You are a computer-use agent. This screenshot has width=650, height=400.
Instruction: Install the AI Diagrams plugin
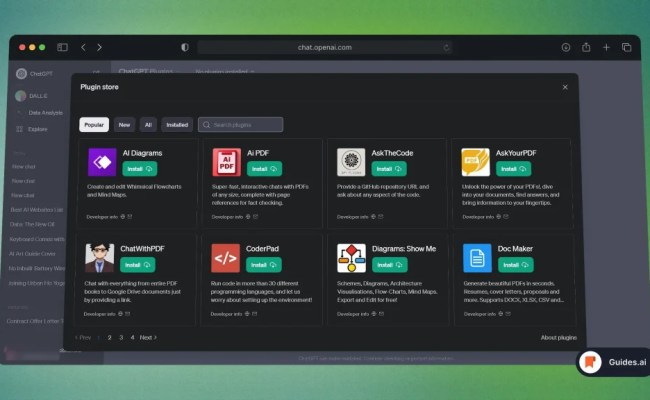(140, 169)
